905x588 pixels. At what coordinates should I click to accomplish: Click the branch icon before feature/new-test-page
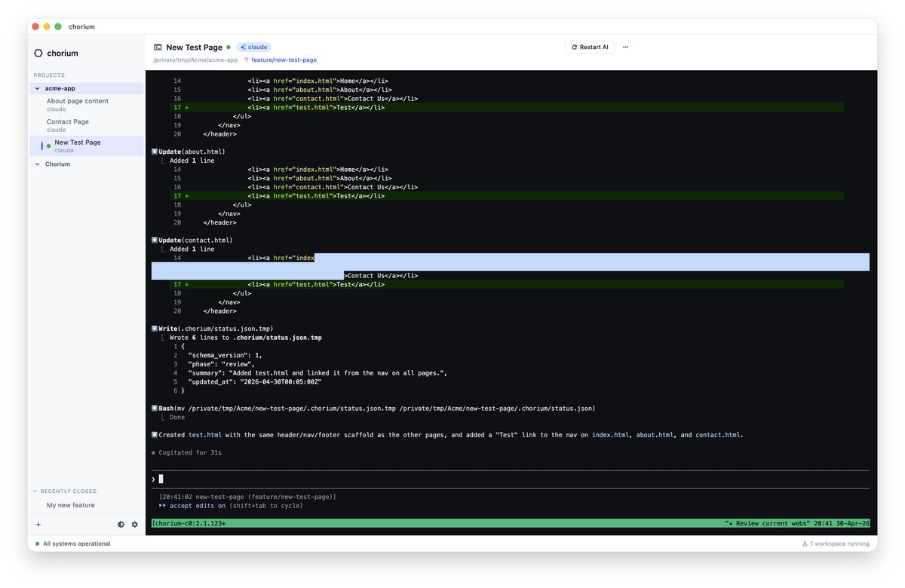click(246, 60)
